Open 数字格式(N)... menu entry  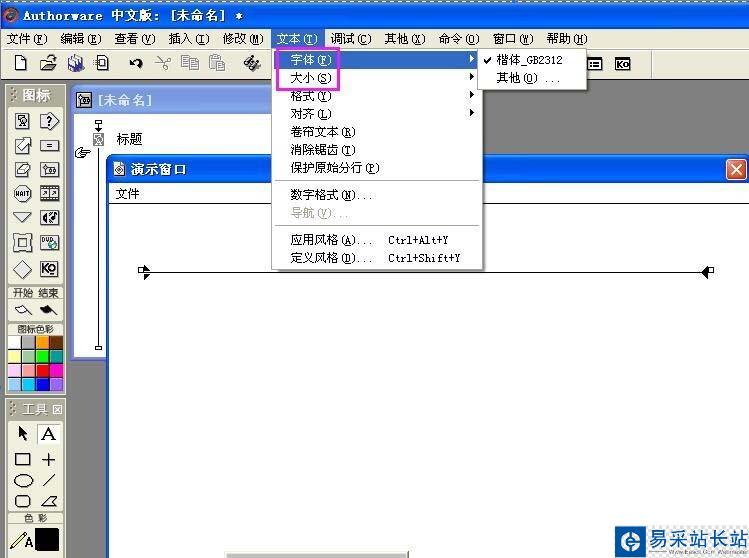point(377,195)
